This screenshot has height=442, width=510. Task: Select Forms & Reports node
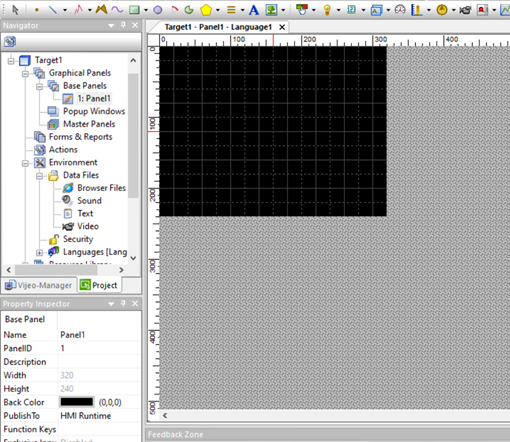point(80,137)
